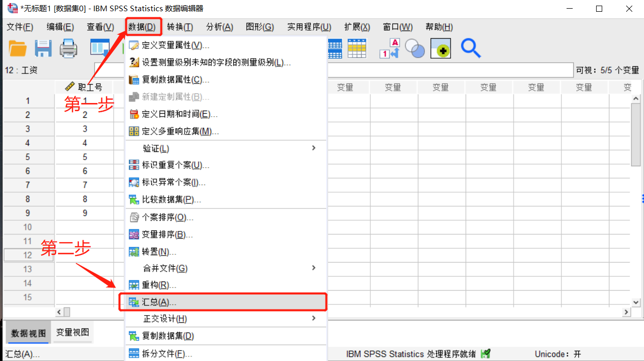This screenshot has width=644, height=361.
Task: Click the save data floppy icon
Action: (43, 49)
